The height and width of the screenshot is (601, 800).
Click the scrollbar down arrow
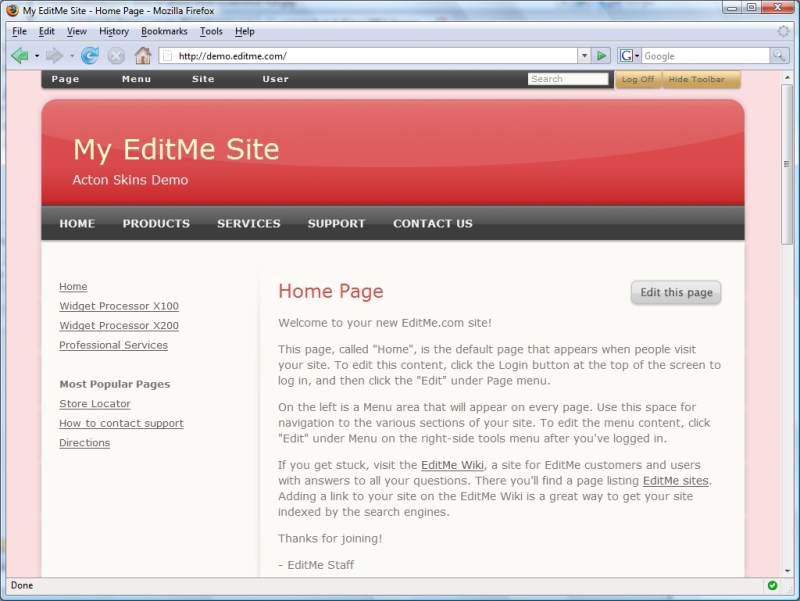coord(787,571)
